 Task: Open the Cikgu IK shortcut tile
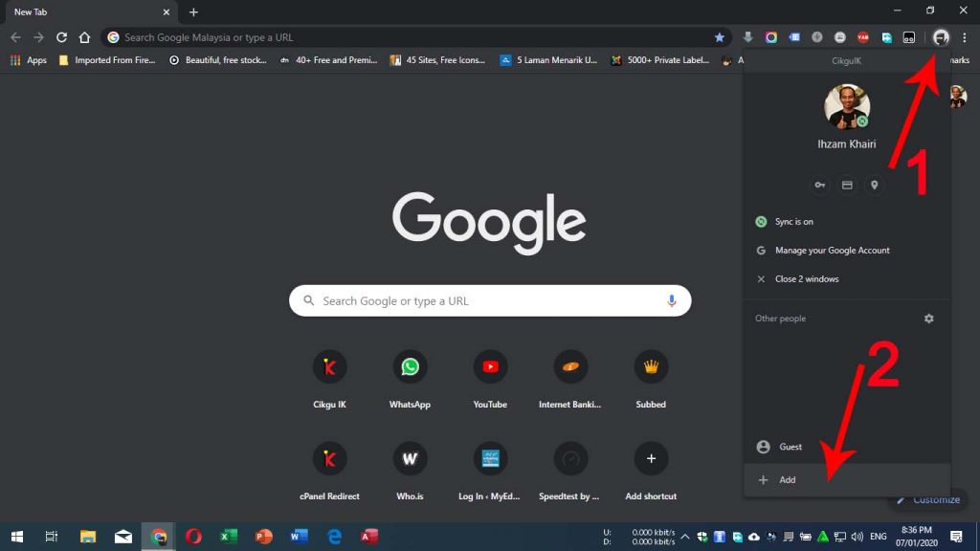pos(329,379)
